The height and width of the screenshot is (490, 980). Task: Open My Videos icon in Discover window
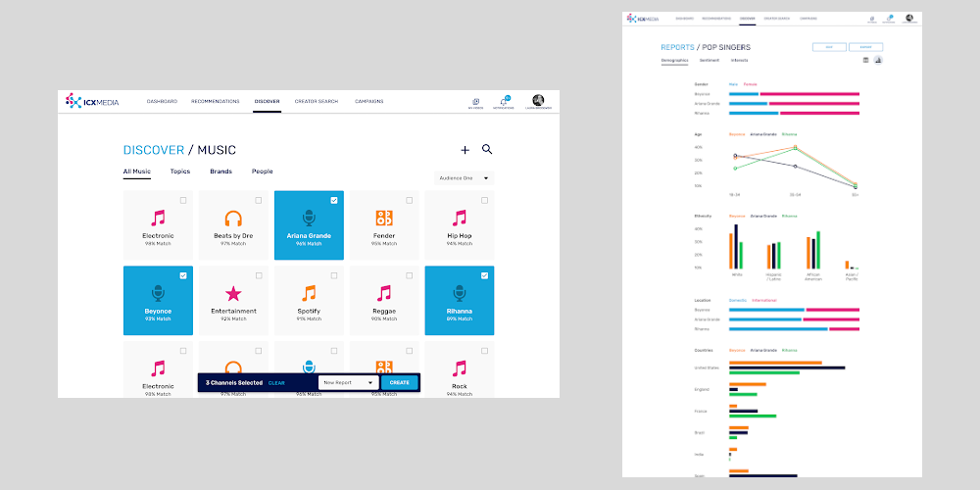pos(475,101)
